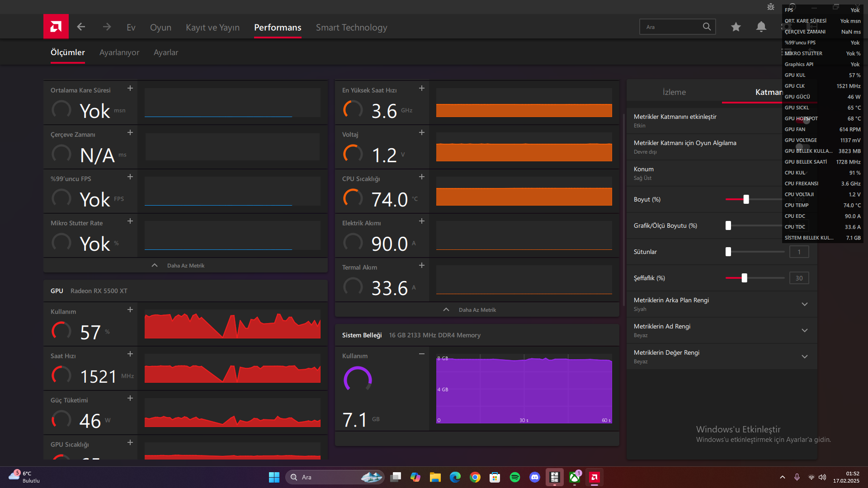
Task: Switch to the Ayarlanıyor tab
Action: click(119, 52)
